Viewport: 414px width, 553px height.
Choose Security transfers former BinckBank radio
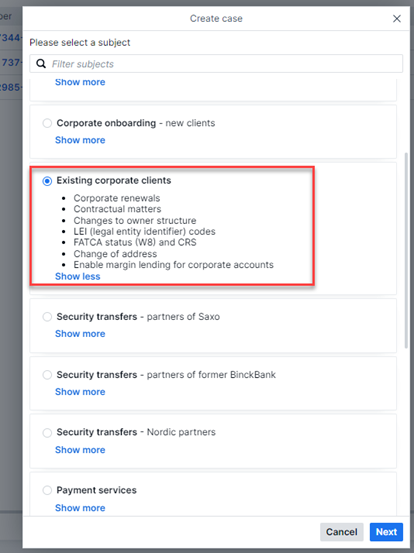(x=47, y=375)
